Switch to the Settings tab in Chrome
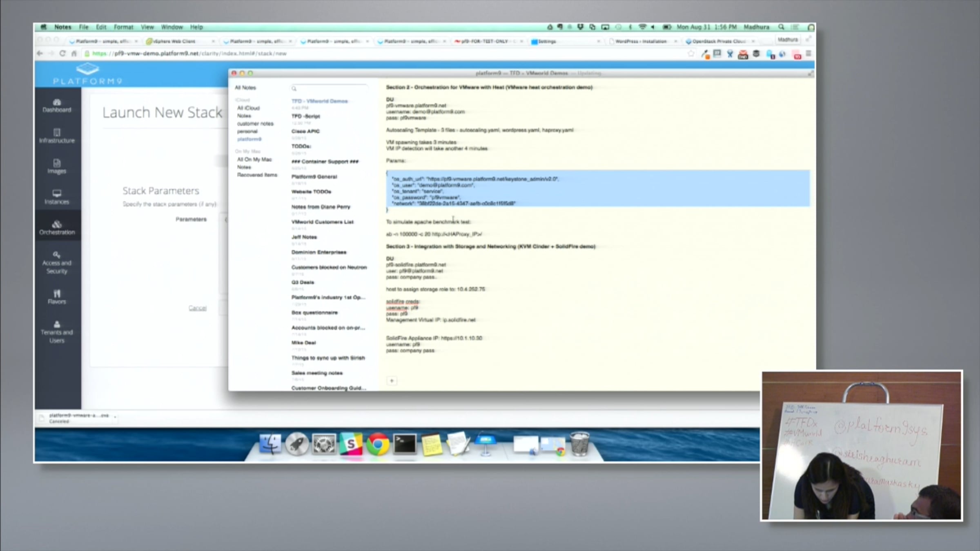The height and width of the screenshot is (551, 980). [566, 41]
